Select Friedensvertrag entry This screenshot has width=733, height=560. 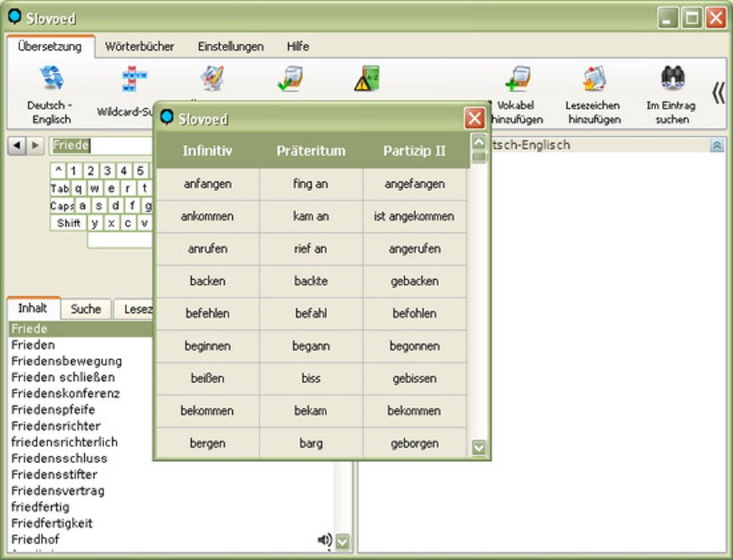click(57, 491)
